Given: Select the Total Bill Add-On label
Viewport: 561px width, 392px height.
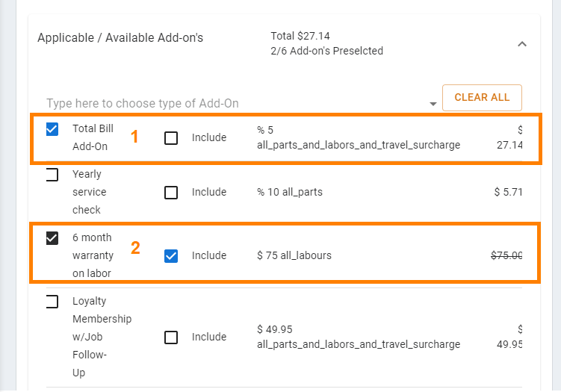Looking at the screenshot, I should pyautogui.click(x=93, y=137).
